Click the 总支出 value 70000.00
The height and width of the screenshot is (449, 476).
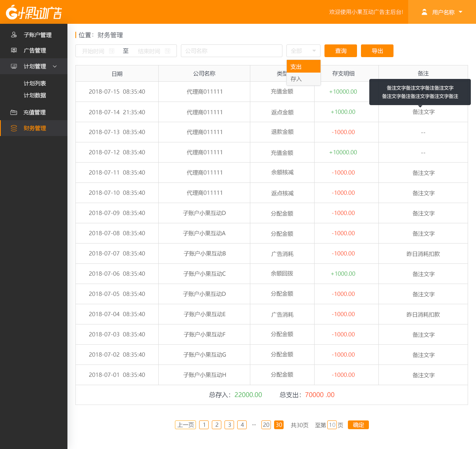[320, 395]
